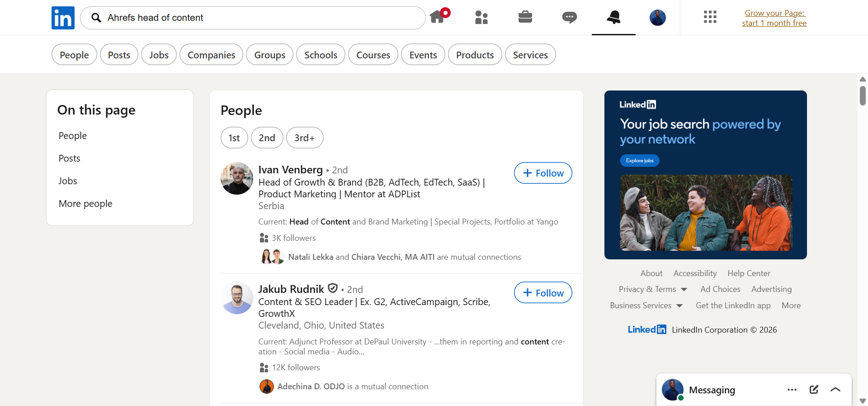The image size is (868, 406).
Task: Open the Help Center footer link
Action: coord(749,273)
